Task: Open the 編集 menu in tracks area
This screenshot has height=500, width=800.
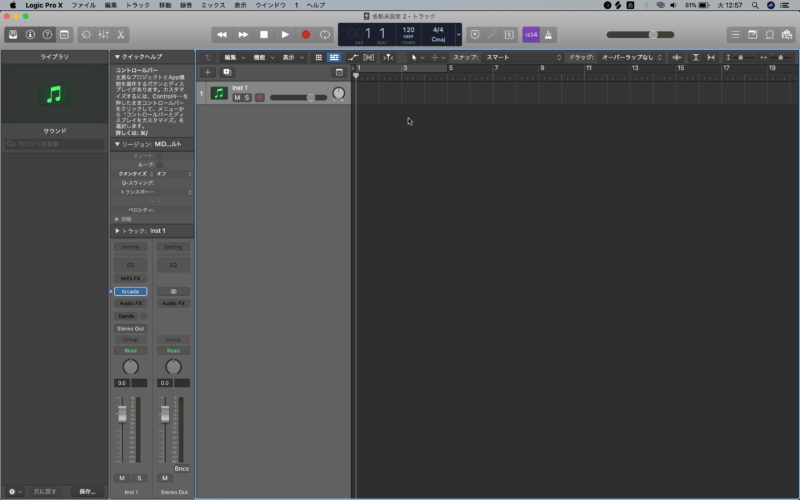Action: (x=232, y=57)
